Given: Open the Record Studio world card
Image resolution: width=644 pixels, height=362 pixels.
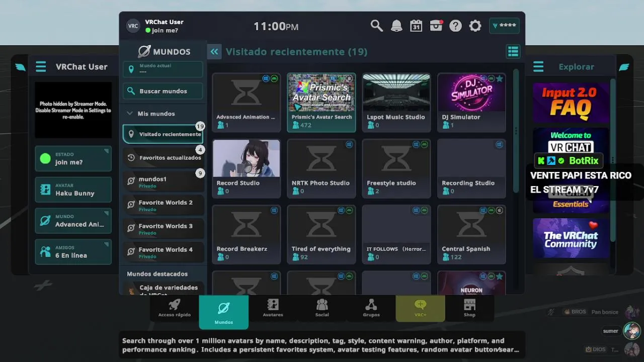Looking at the screenshot, I should click(246, 168).
